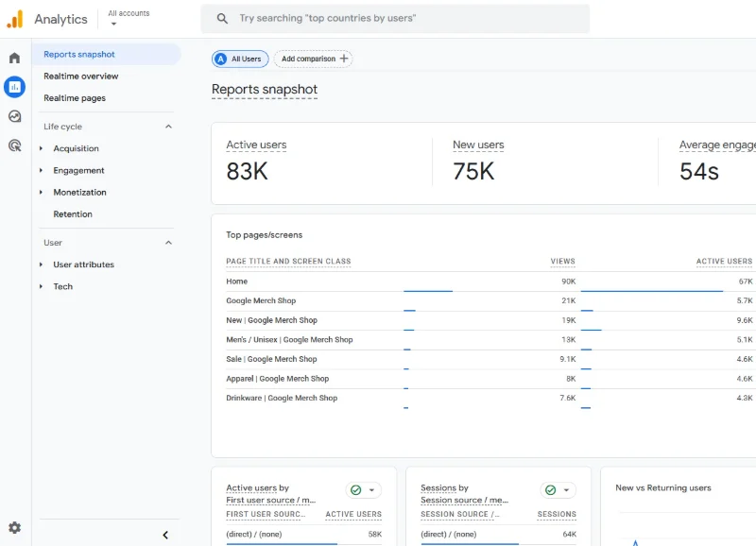The width and height of the screenshot is (756, 546).
Task: Click 'Top pages/screens' card title
Action: pos(265,234)
